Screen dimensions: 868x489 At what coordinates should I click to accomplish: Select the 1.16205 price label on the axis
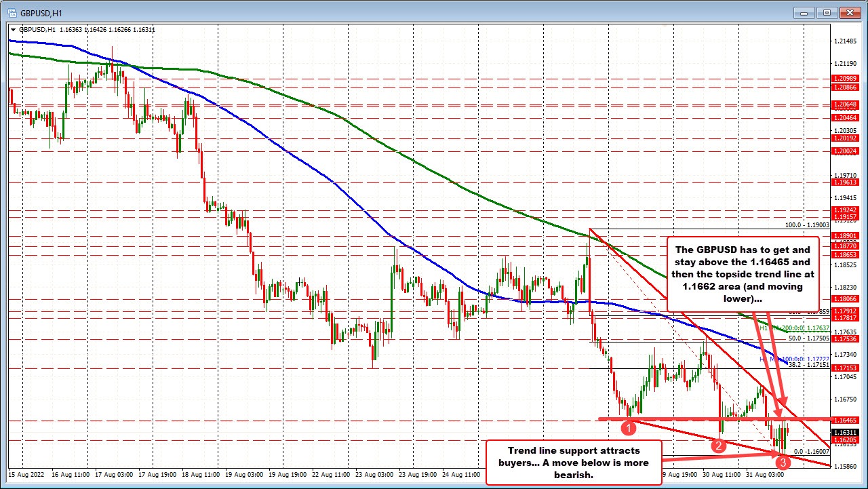coord(844,439)
